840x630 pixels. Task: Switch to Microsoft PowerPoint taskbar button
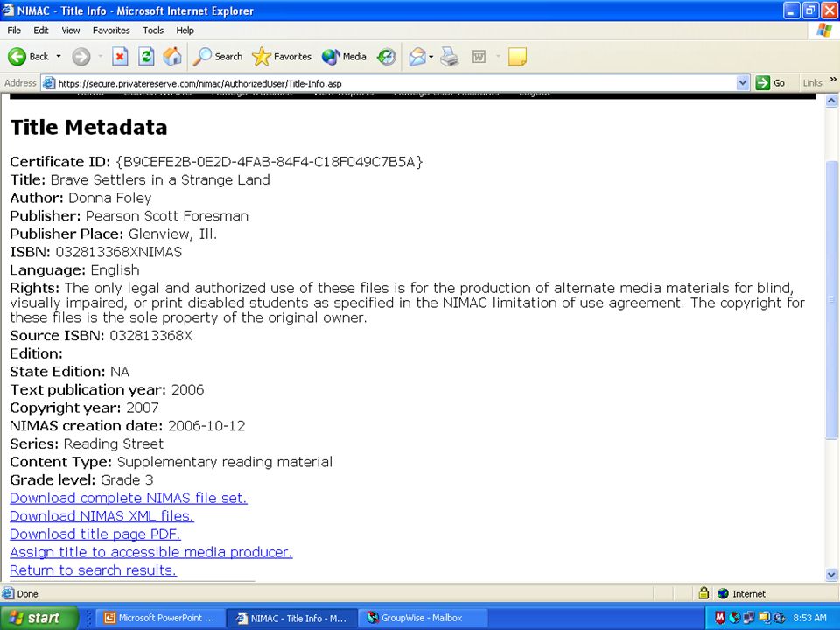click(159, 618)
